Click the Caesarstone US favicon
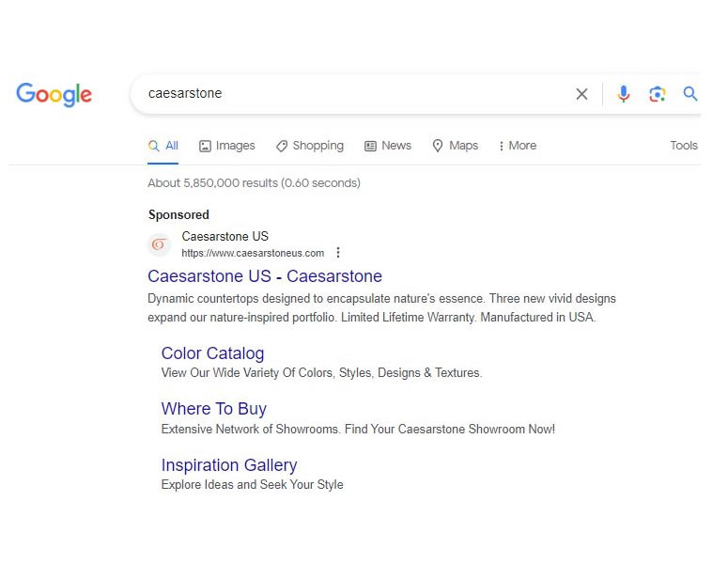 coord(159,243)
